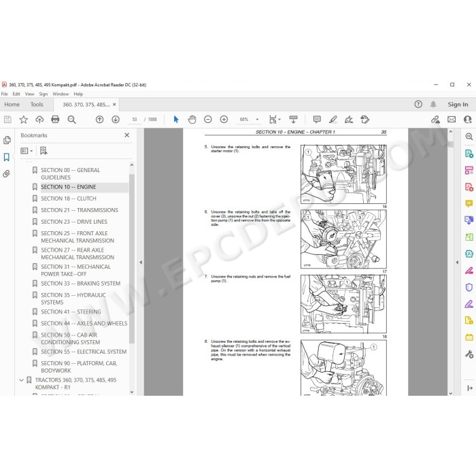Screen dimensions: 476x476
Task: Go to previous page arrow
Action: 99,120
